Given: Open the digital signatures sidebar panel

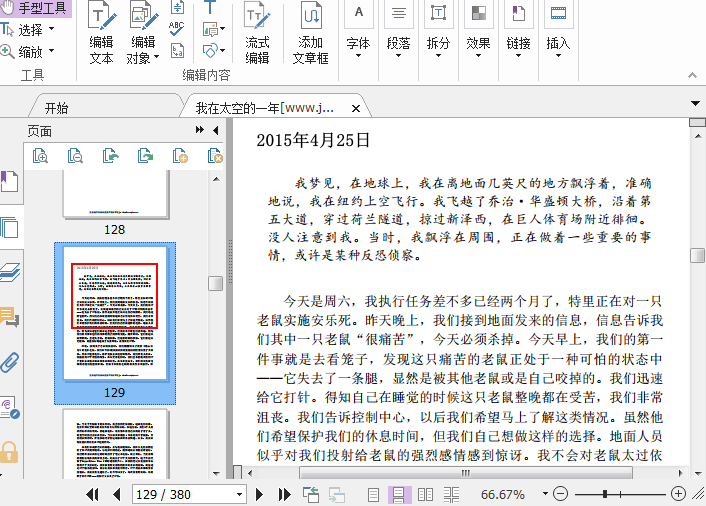Looking at the screenshot, I should (x=10, y=407).
